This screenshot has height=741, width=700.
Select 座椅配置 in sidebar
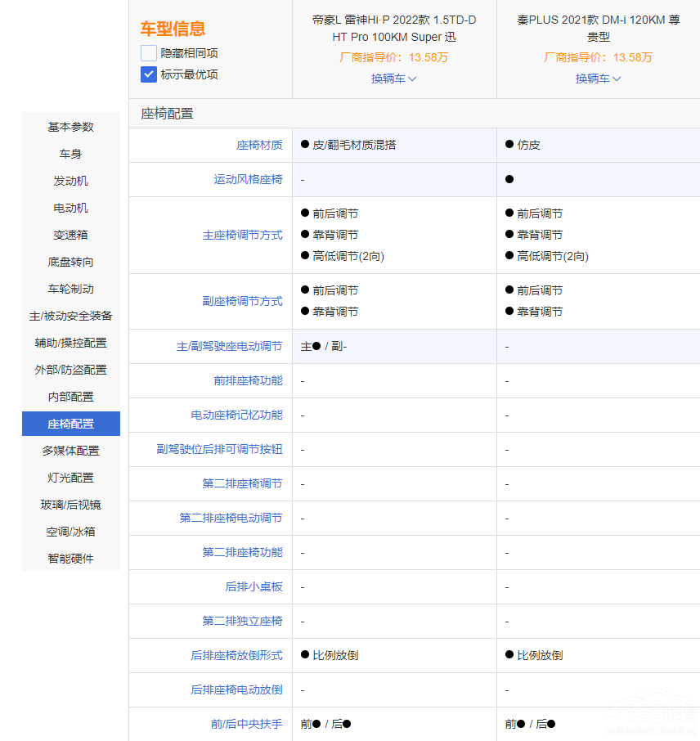(71, 424)
